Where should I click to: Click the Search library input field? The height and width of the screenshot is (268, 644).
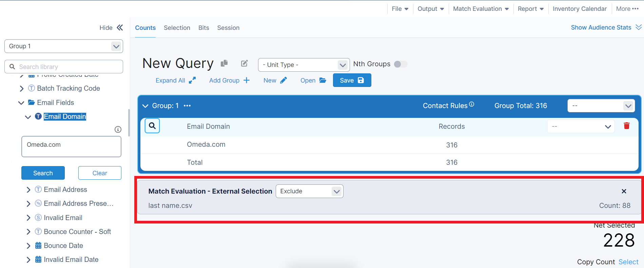coord(64,67)
